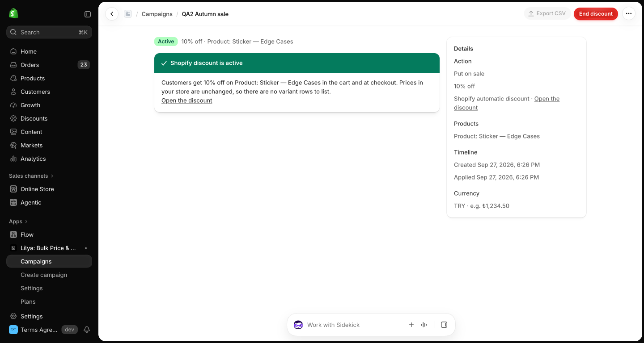Click the Sidekick avatar icon

(x=298, y=325)
